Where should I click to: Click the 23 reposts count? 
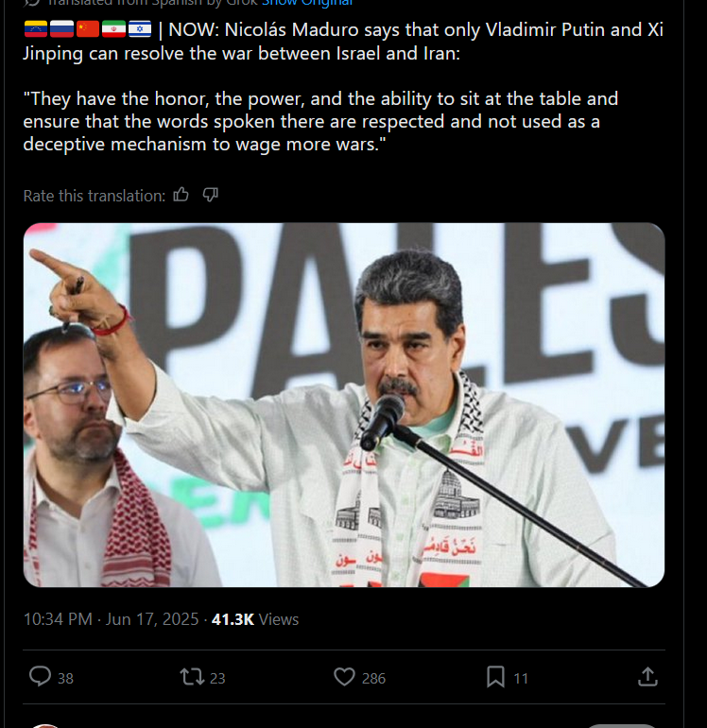[x=217, y=678]
